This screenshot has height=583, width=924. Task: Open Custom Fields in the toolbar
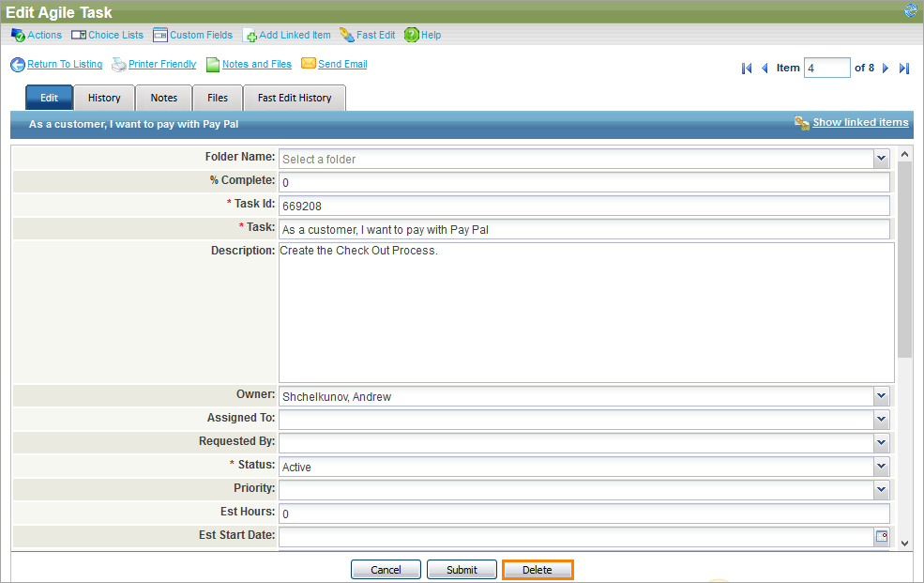202,36
